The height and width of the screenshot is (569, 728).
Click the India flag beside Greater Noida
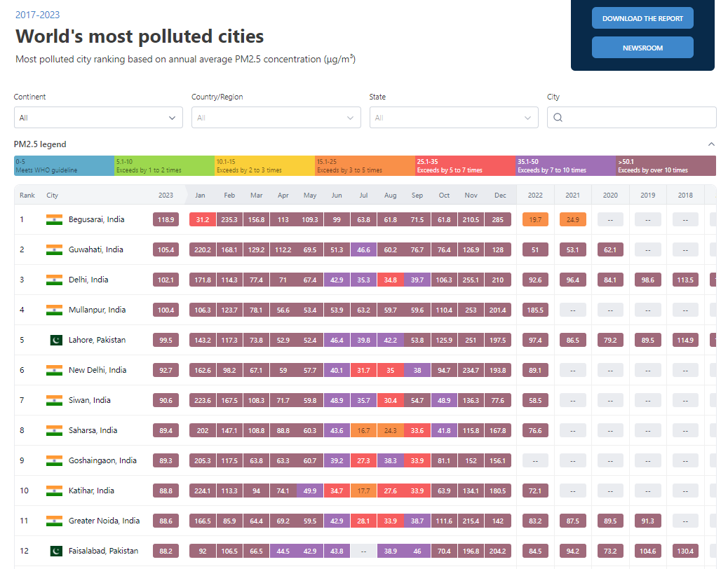point(54,521)
